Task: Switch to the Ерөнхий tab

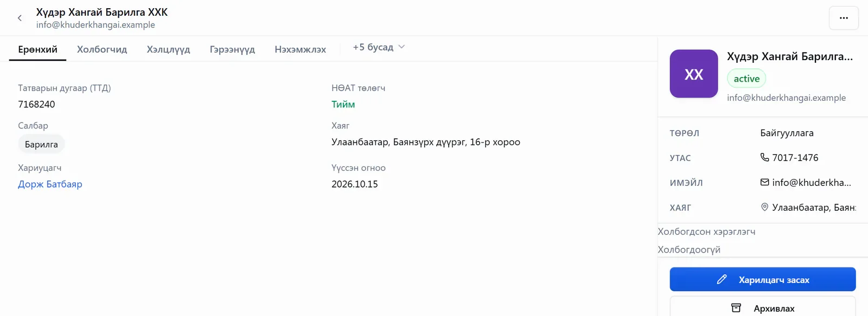Action: coord(38,49)
